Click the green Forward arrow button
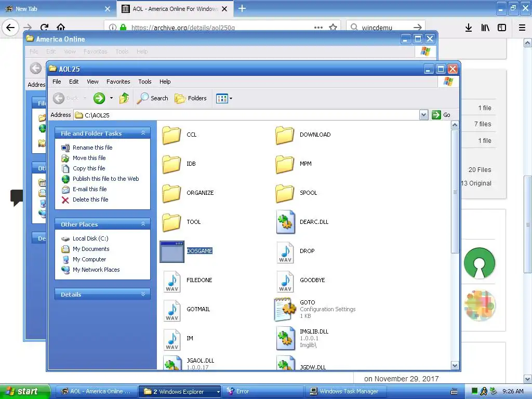 pos(99,98)
